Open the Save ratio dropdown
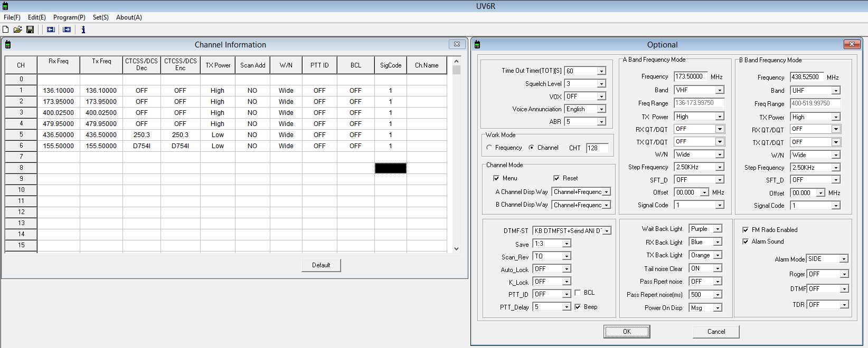The width and height of the screenshot is (868, 348). click(x=567, y=244)
